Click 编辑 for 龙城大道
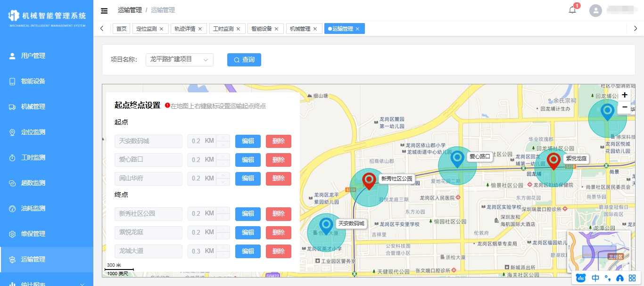This screenshot has width=644, height=286. click(248, 251)
